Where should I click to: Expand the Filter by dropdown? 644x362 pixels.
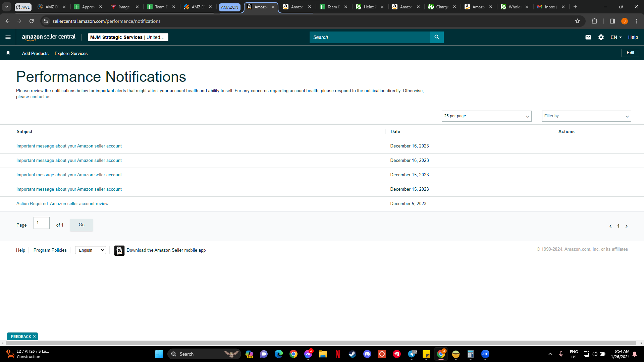[586, 116]
